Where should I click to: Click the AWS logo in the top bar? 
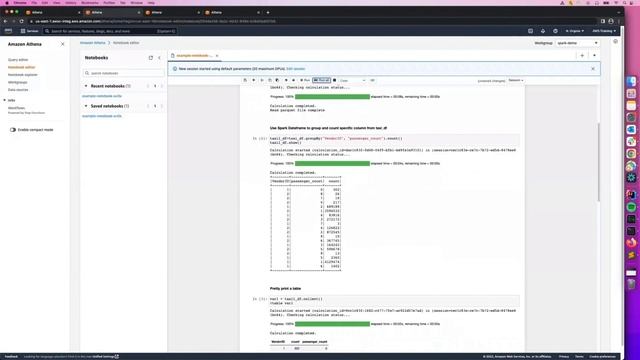pyautogui.click(x=8, y=31)
